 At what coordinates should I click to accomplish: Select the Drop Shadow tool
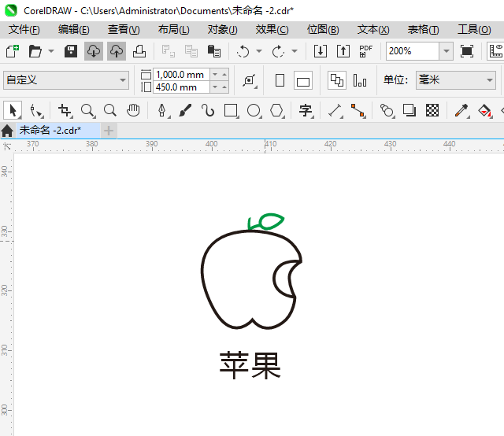(409, 110)
